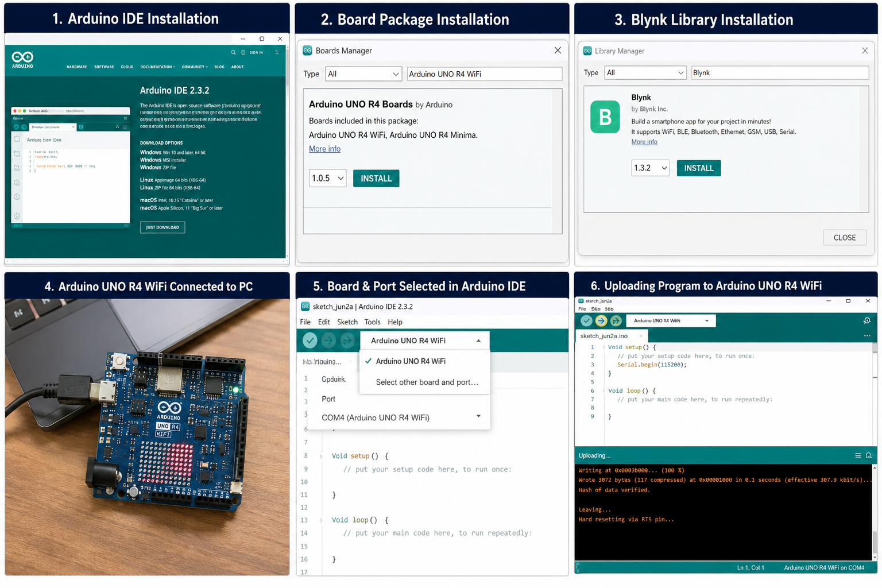Open the Type dropdown in Library Manager
This screenshot has height=588, width=882.
click(645, 73)
